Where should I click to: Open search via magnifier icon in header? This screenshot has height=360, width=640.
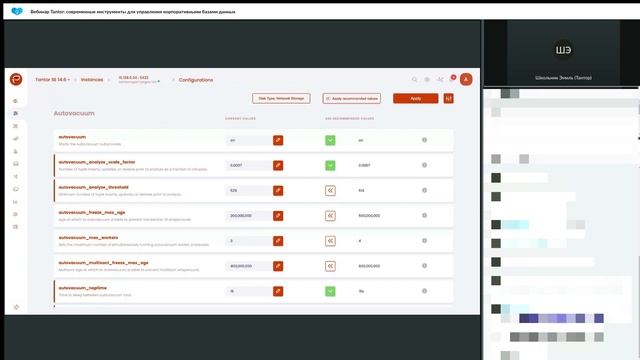point(414,80)
